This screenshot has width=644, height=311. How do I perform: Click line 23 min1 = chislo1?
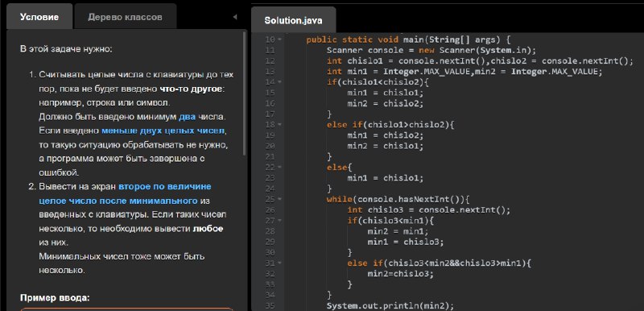(x=386, y=178)
